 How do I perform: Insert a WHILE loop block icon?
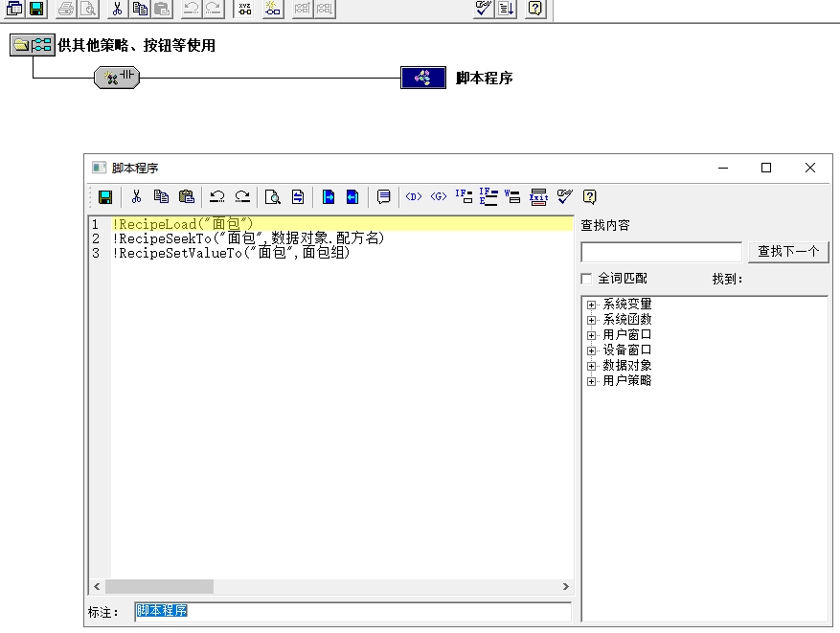point(512,196)
